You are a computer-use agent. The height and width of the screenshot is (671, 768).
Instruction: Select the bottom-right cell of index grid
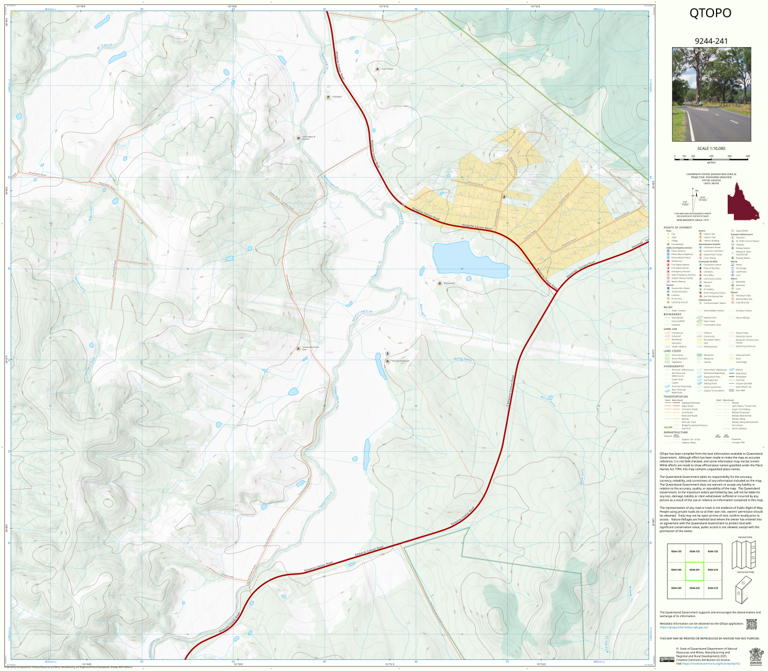(x=713, y=590)
